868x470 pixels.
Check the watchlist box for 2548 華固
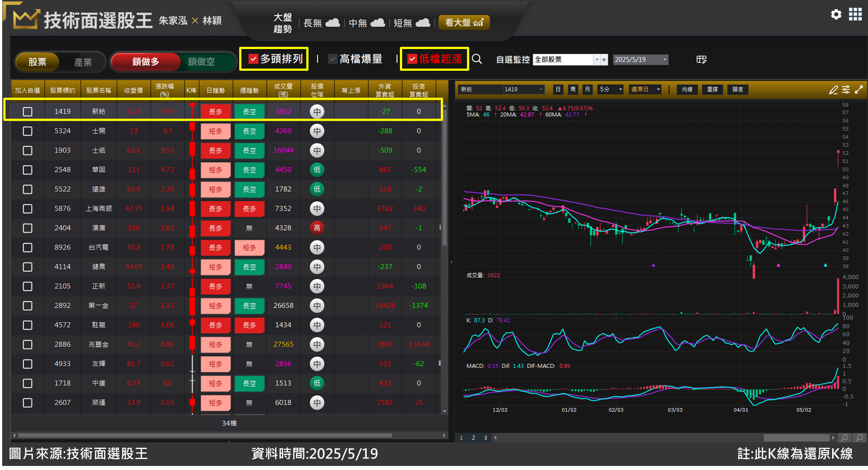pos(28,170)
